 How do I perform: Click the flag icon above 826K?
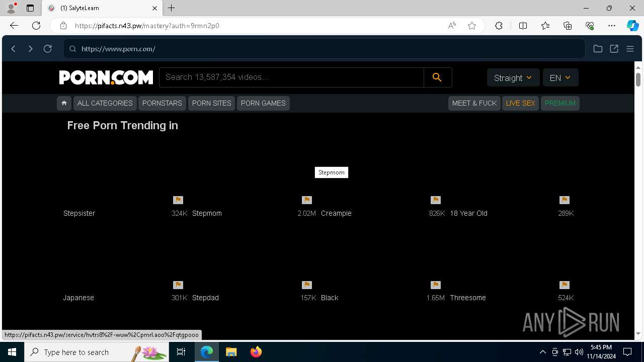point(436,200)
